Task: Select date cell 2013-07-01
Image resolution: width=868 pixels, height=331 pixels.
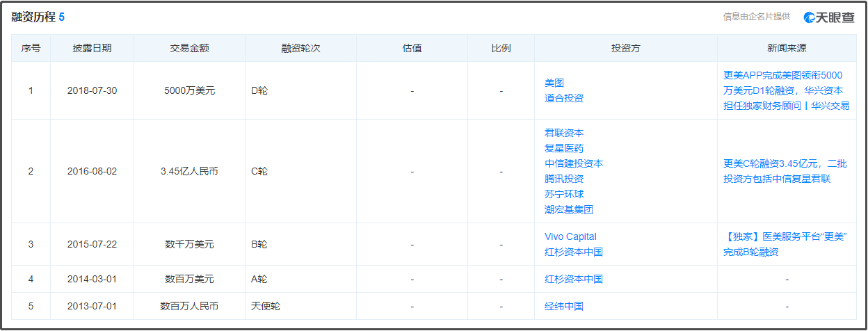Action: tap(92, 306)
